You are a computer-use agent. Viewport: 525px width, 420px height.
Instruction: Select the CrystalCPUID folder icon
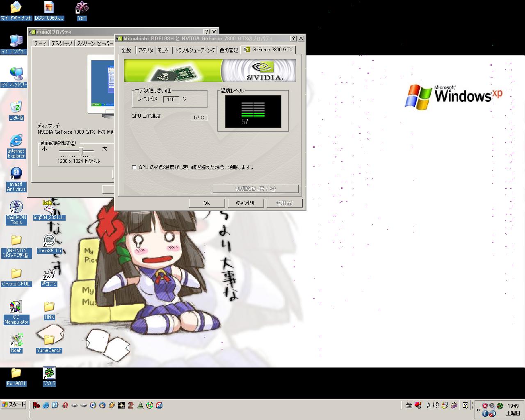point(16,276)
